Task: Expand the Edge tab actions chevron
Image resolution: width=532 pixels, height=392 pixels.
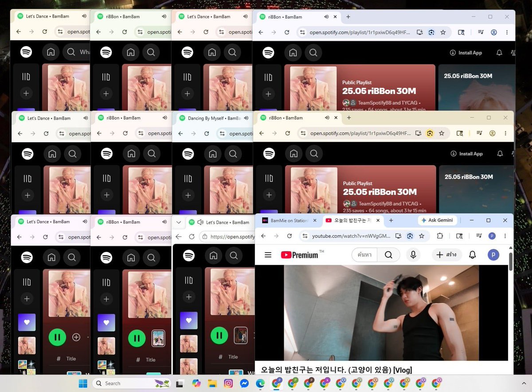Action: pyautogui.click(x=179, y=222)
